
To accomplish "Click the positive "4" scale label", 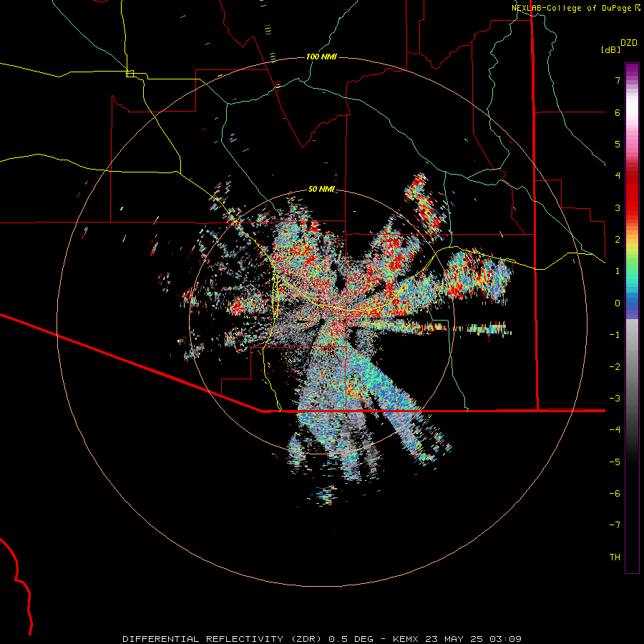I will (x=618, y=176).
